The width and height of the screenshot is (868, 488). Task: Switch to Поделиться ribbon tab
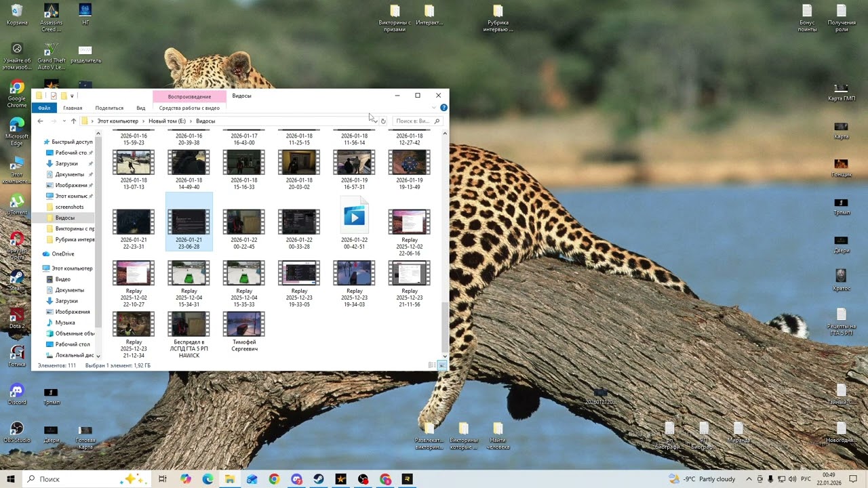pyautogui.click(x=109, y=108)
